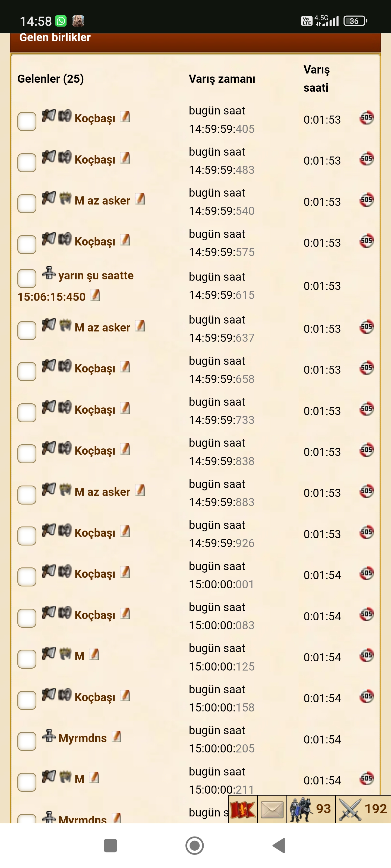391x868 pixels.
Task: Sort by the Varış zamanı column header
Action: click(x=222, y=79)
